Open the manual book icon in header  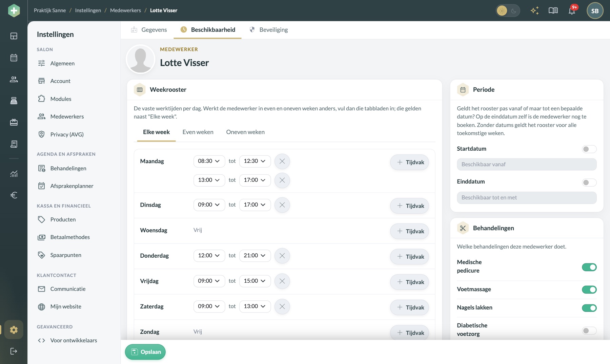click(x=553, y=10)
